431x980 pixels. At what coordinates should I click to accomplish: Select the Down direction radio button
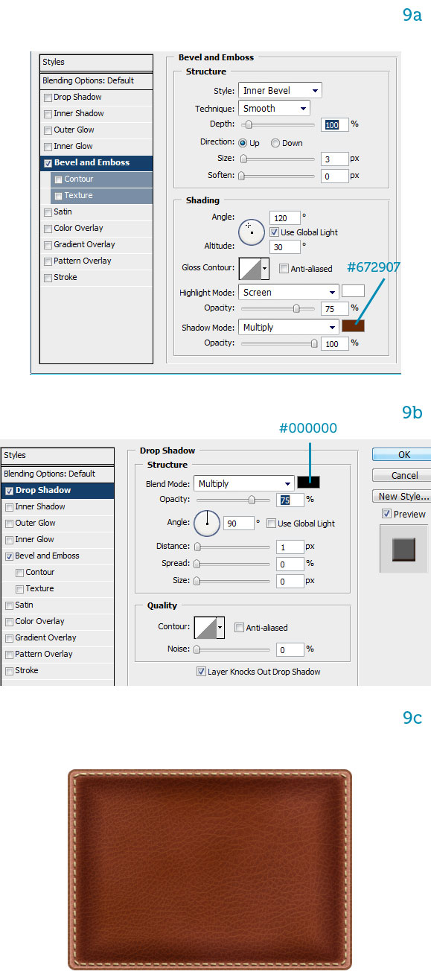[275, 143]
